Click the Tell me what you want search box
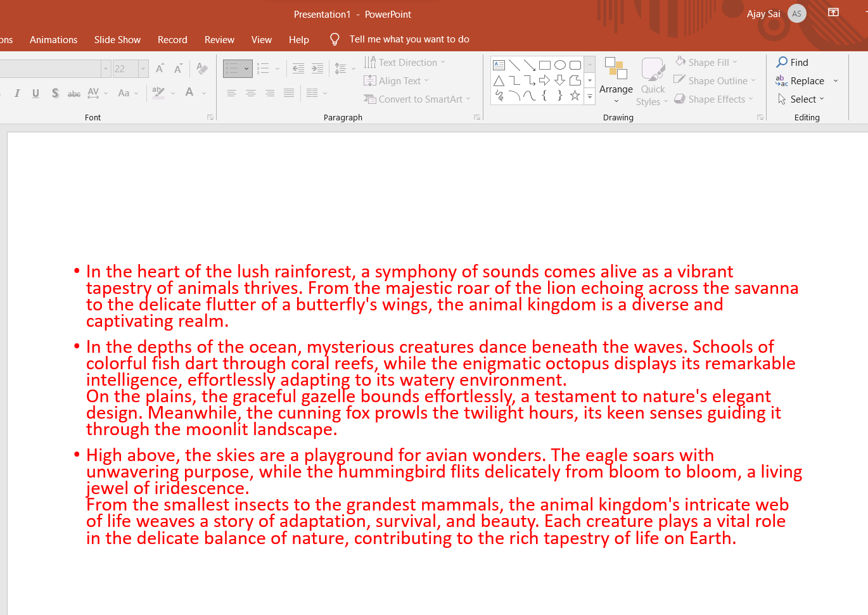868x615 pixels. pyautogui.click(x=409, y=39)
